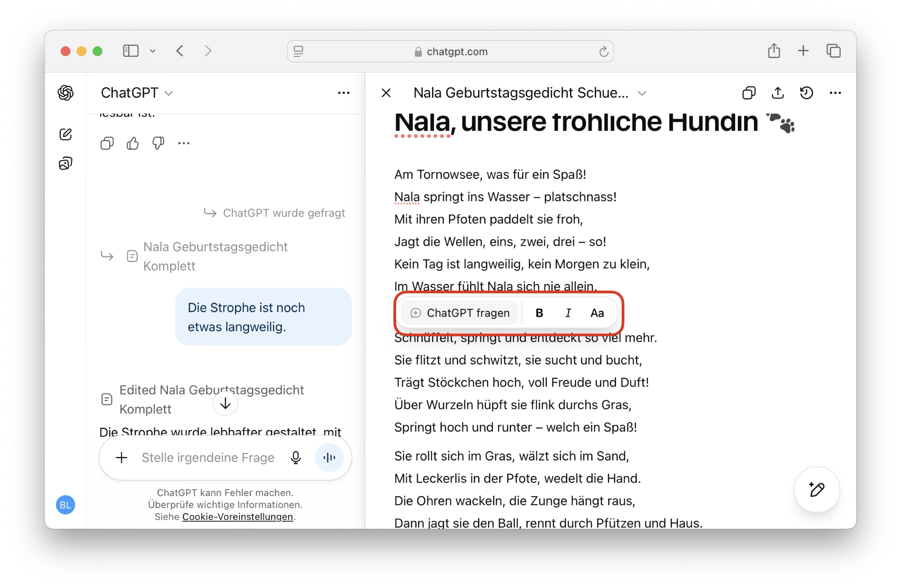
Task: Open the Cookie-Voreinstellungen link
Action: (237, 517)
